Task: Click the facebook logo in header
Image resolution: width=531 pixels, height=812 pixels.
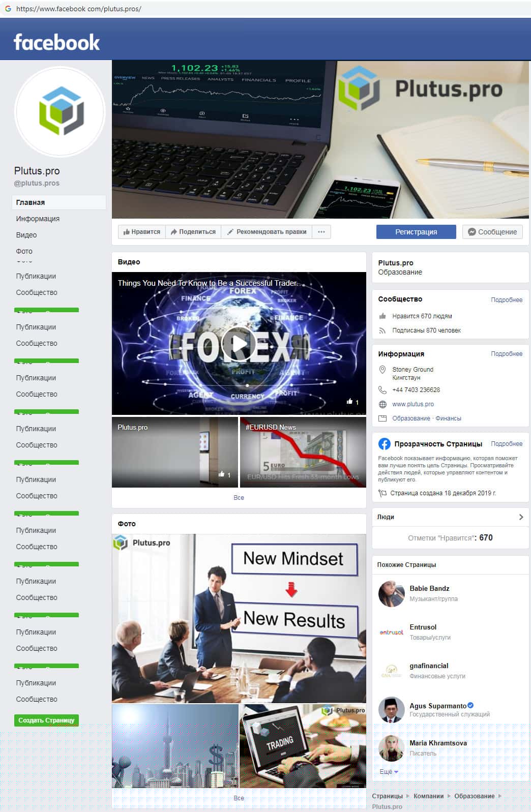Action: click(x=56, y=42)
